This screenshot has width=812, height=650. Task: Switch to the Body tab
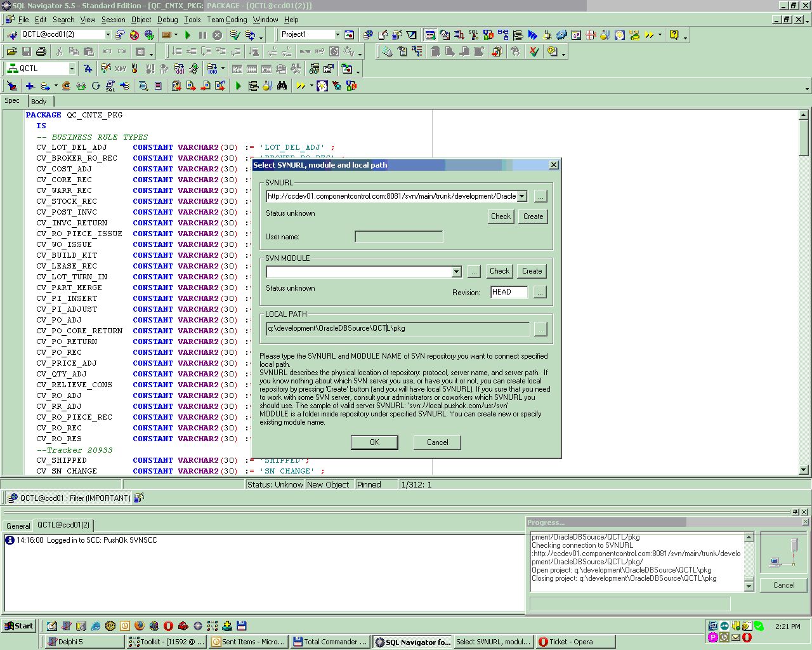coord(39,102)
